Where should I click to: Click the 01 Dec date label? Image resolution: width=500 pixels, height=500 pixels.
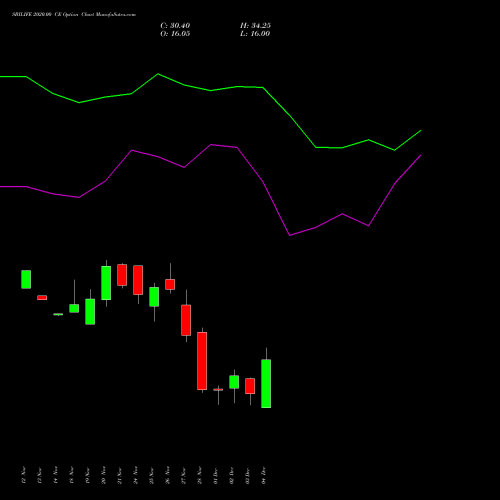(x=216, y=476)
